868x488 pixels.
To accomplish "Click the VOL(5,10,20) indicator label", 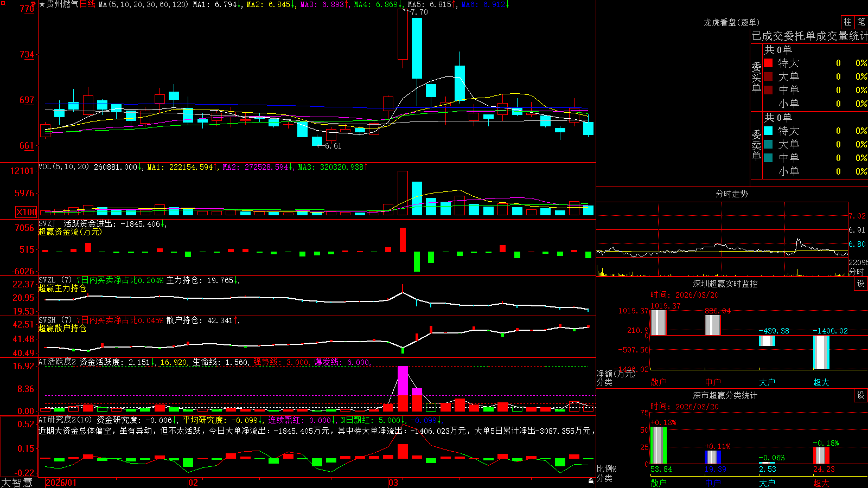I will [x=63, y=166].
